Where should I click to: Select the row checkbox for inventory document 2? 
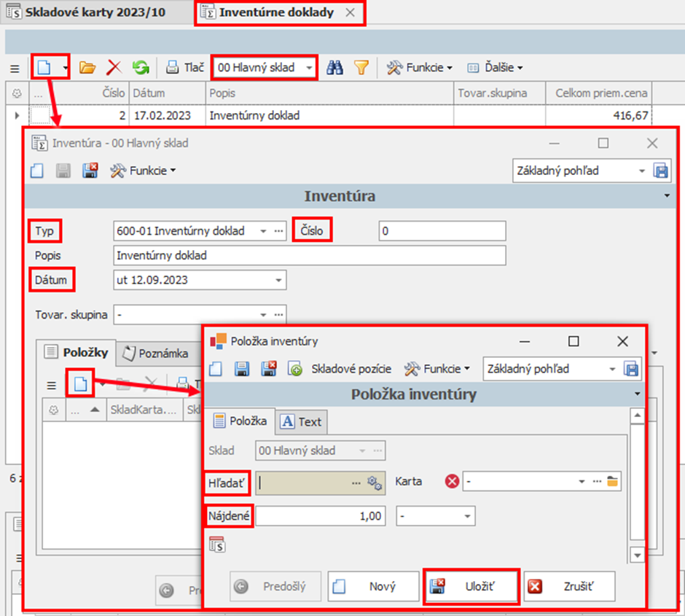click(42, 115)
